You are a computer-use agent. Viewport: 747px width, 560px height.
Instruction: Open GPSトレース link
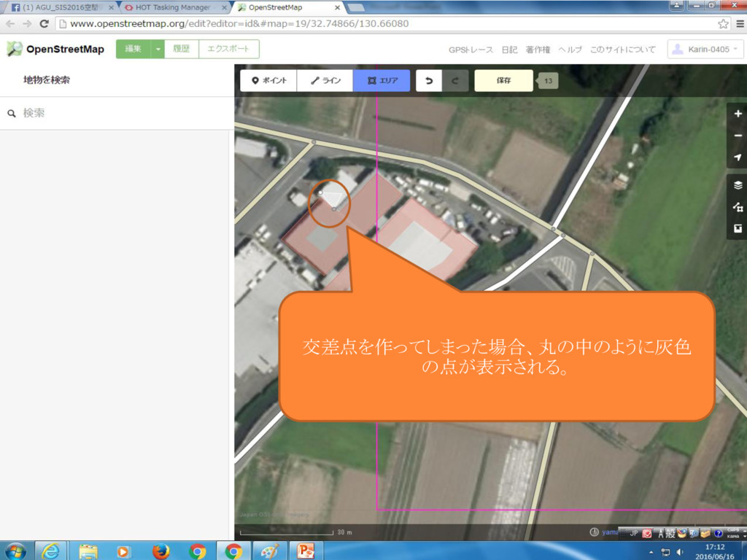click(x=471, y=50)
